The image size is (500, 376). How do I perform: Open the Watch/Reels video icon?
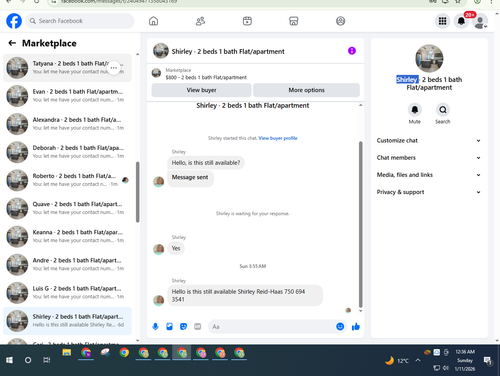pyautogui.click(x=247, y=21)
